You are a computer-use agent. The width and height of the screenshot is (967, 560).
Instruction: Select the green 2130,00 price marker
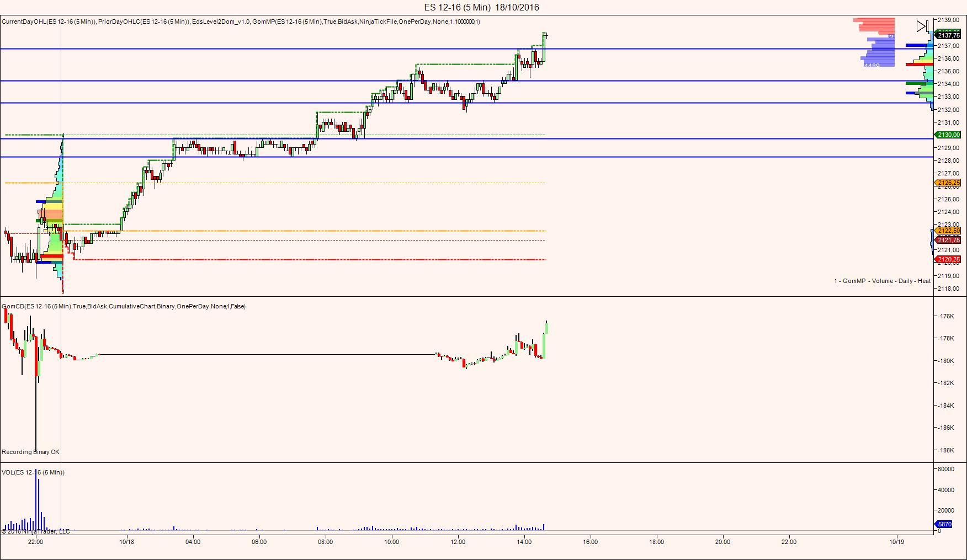[949, 135]
